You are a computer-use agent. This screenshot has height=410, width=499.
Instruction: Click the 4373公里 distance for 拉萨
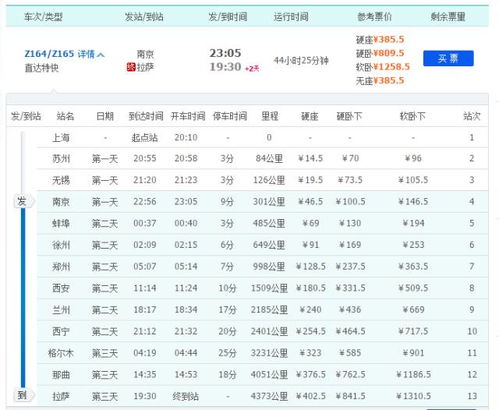click(269, 396)
